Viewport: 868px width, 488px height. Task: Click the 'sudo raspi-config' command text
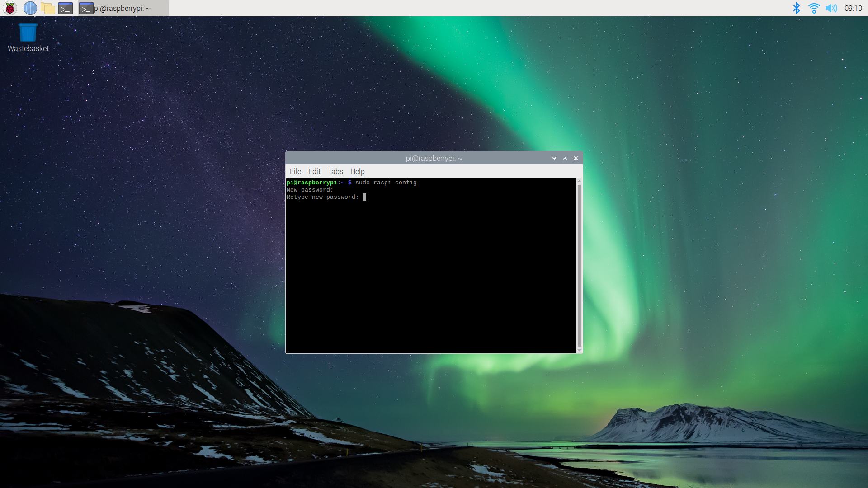click(x=386, y=183)
